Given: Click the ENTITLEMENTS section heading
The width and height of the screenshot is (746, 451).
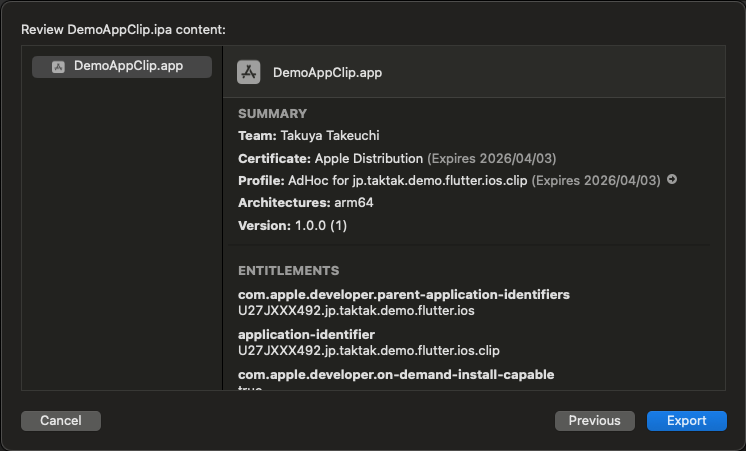Looking at the screenshot, I should pyautogui.click(x=289, y=271).
